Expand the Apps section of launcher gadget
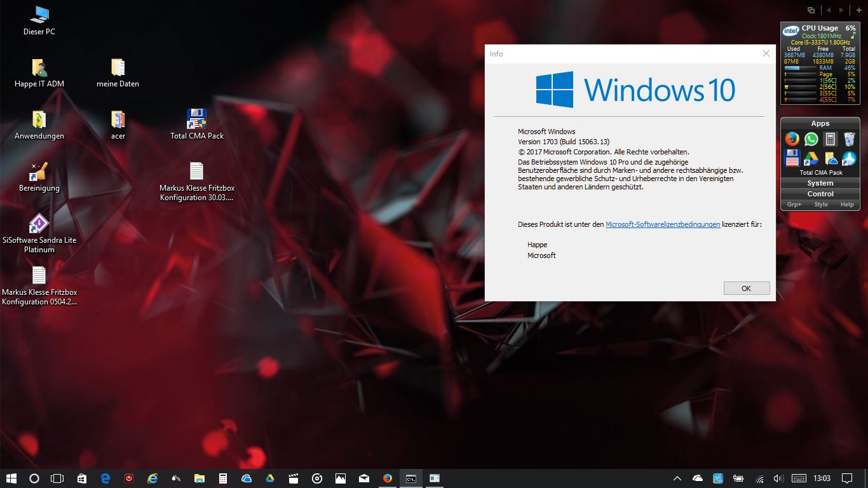868x488 pixels. coord(820,123)
